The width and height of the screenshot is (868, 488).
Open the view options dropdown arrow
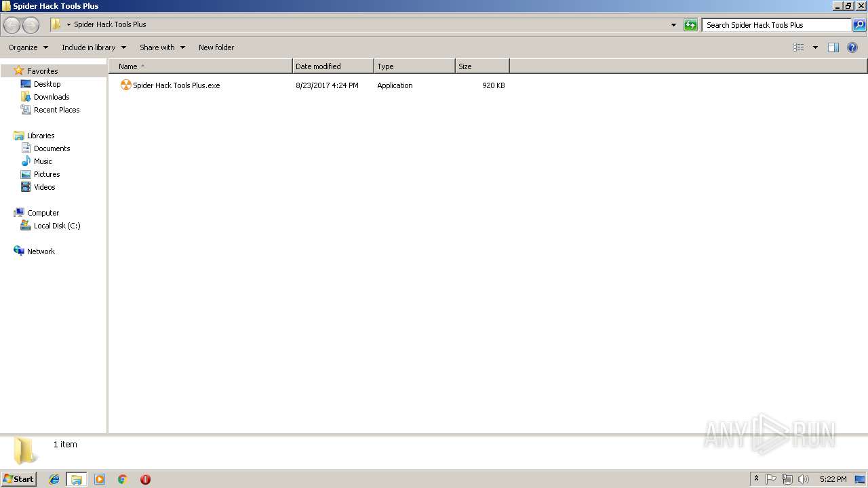(x=815, y=47)
